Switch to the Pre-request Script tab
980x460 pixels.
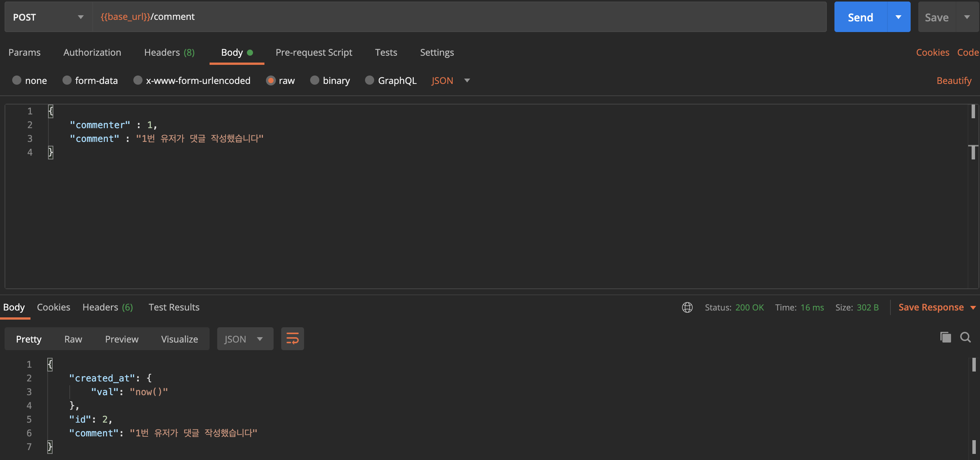tap(314, 53)
